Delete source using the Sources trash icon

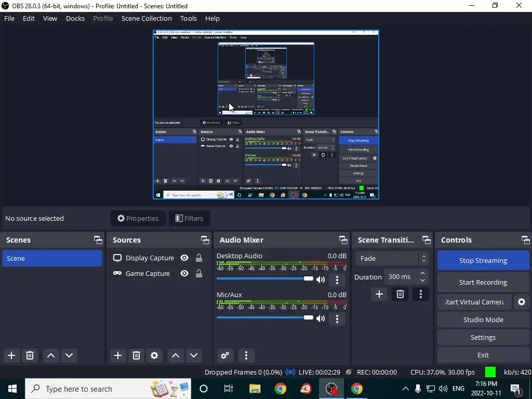136,355
